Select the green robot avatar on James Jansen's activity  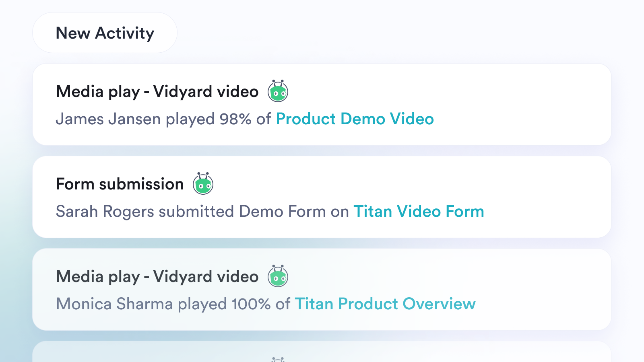point(278,91)
